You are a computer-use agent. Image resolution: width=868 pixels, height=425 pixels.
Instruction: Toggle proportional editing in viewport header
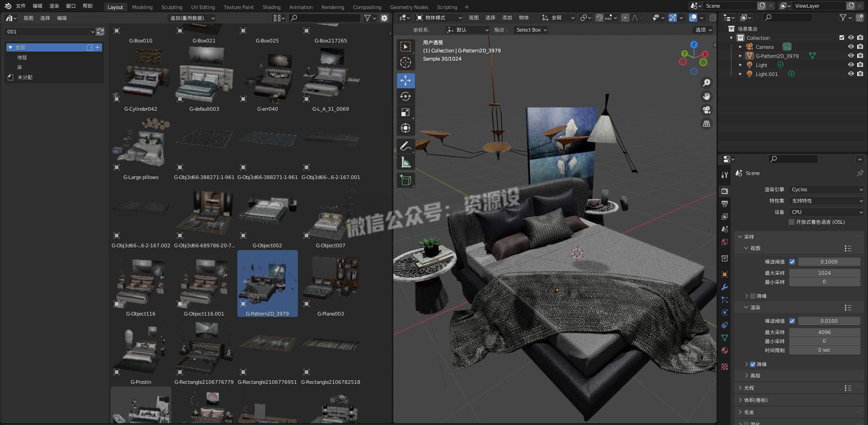tap(625, 18)
